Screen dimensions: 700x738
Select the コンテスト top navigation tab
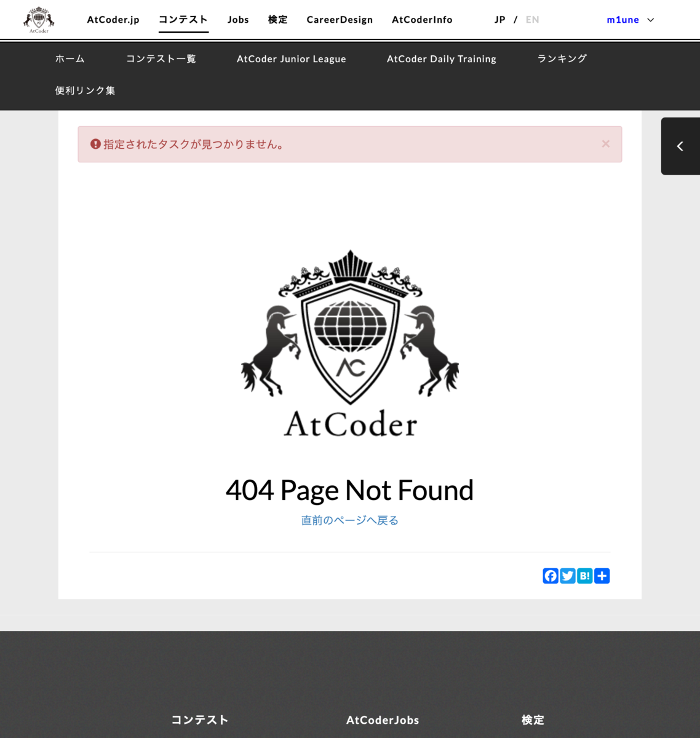(x=183, y=20)
